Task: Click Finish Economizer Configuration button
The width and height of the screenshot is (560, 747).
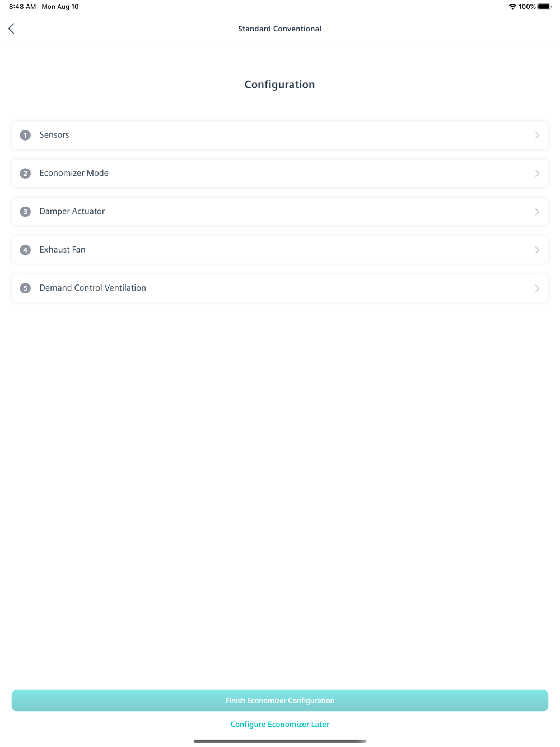Action: click(280, 701)
